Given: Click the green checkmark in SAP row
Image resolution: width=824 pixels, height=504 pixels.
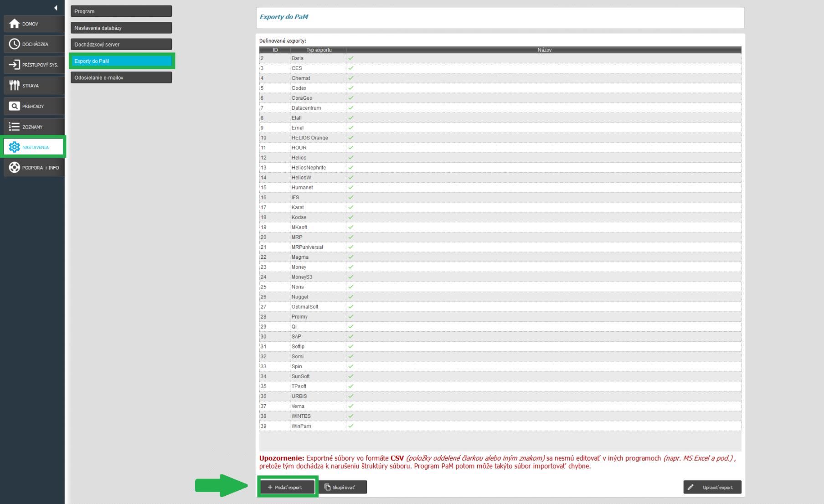Looking at the screenshot, I should point(351,337).
